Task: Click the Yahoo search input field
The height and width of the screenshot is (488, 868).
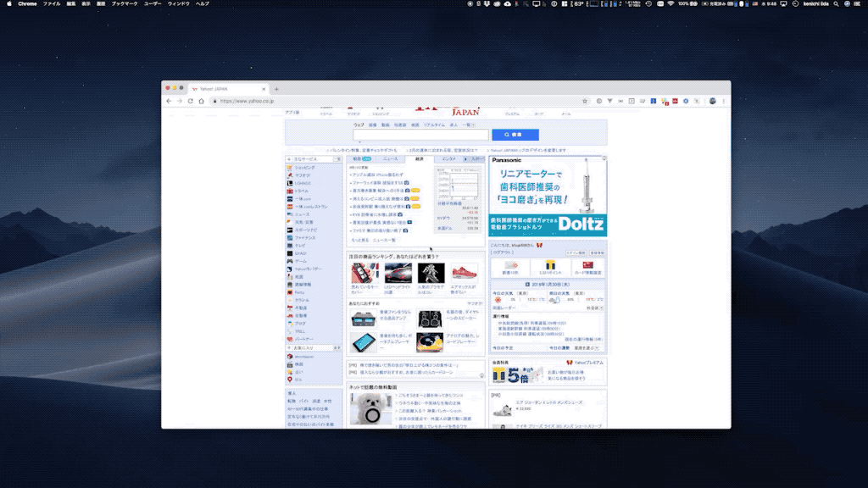Action: coord(420,135)
